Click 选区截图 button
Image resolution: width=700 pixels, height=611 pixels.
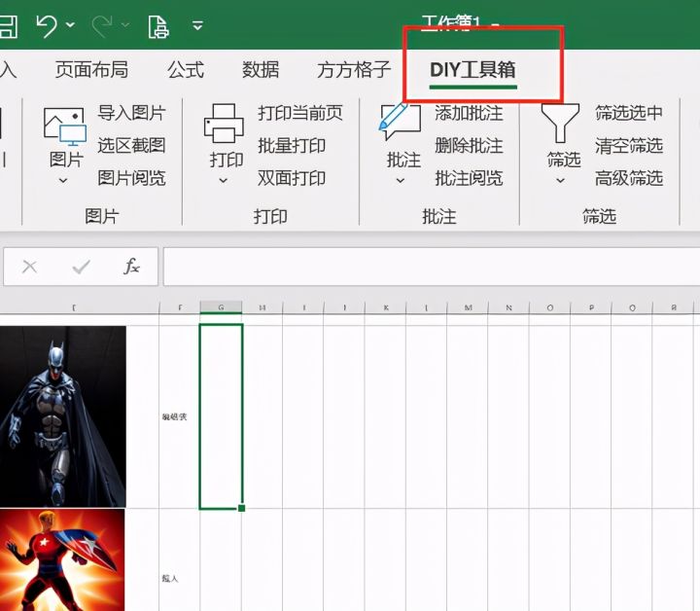[x=131, y=145]
